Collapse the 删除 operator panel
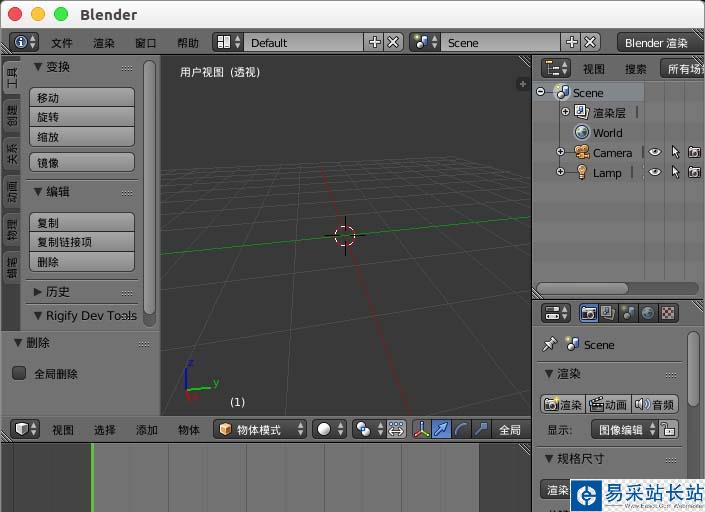This screenshot has width=705, height=512. 18,343
